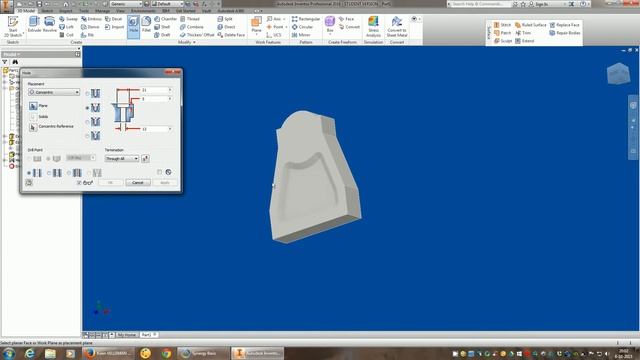Choose the Sweep tool
The image size is (640, 360).
(68, 19)
